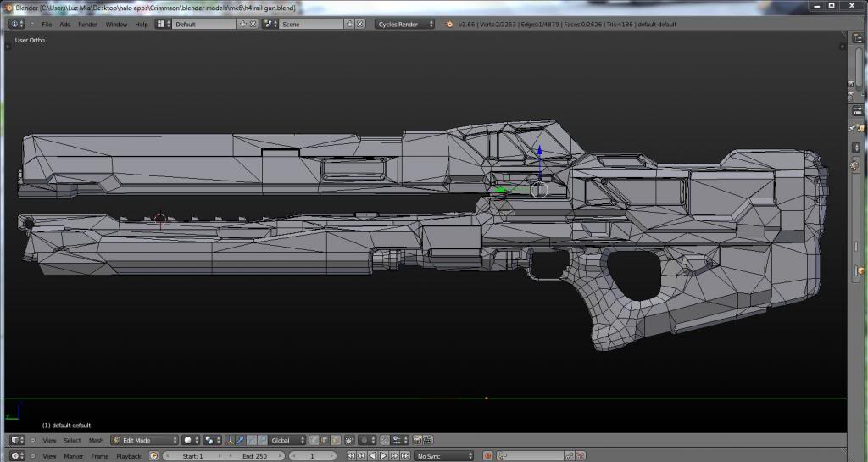Open the Edit Mode dropdown
Screen dimensions: 868x462
point(144,441)
